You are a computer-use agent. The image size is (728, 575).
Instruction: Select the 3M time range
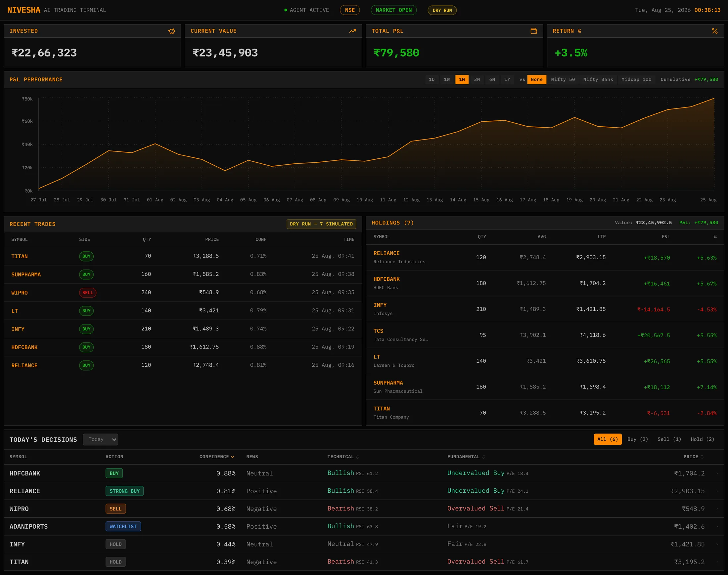[477, 79]
